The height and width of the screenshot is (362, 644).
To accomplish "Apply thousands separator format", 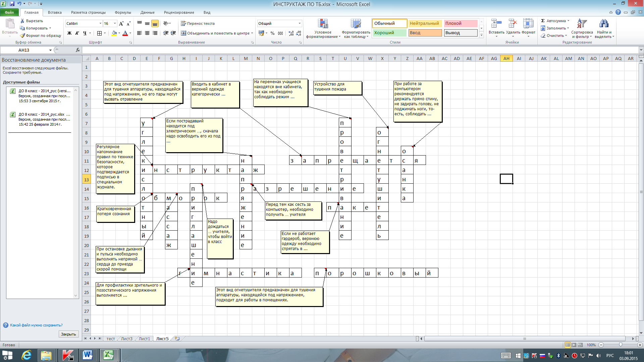I will 280,33.
